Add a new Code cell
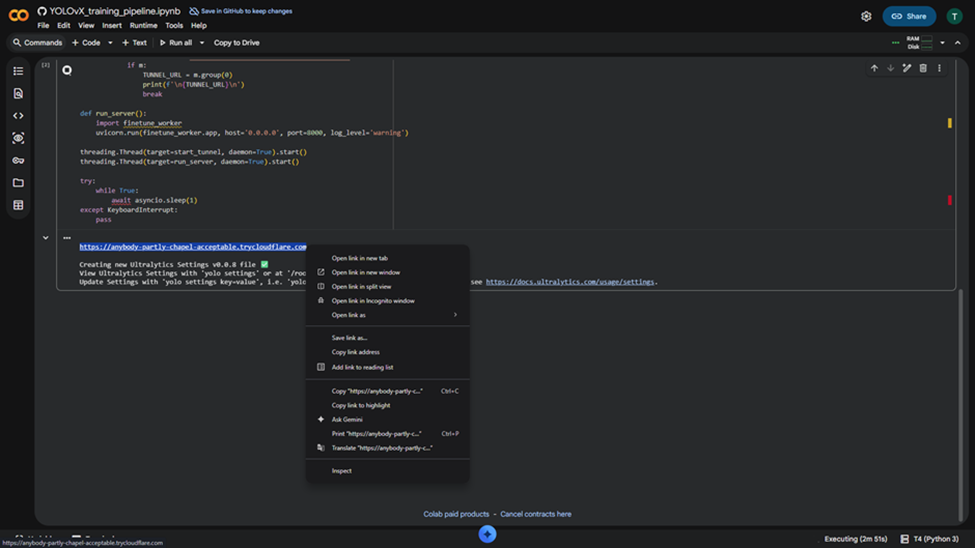The image size is (975, 548). [x=86, y=43]
